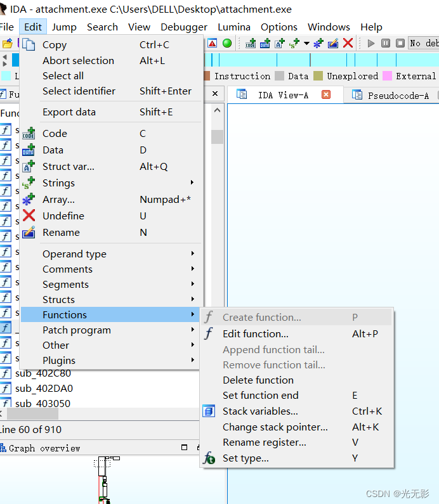Choose Undefine from the Edit menu

[110, 216]
